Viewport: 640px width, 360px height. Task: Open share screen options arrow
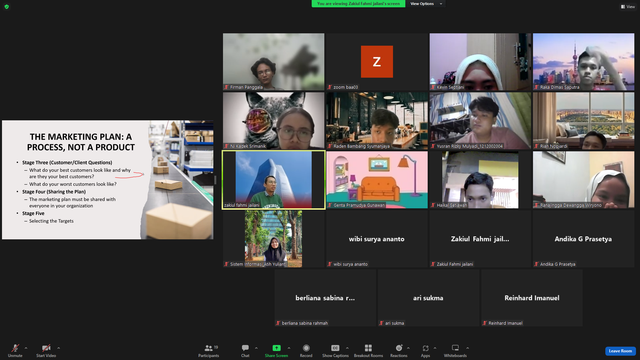[x=289, y=348]
